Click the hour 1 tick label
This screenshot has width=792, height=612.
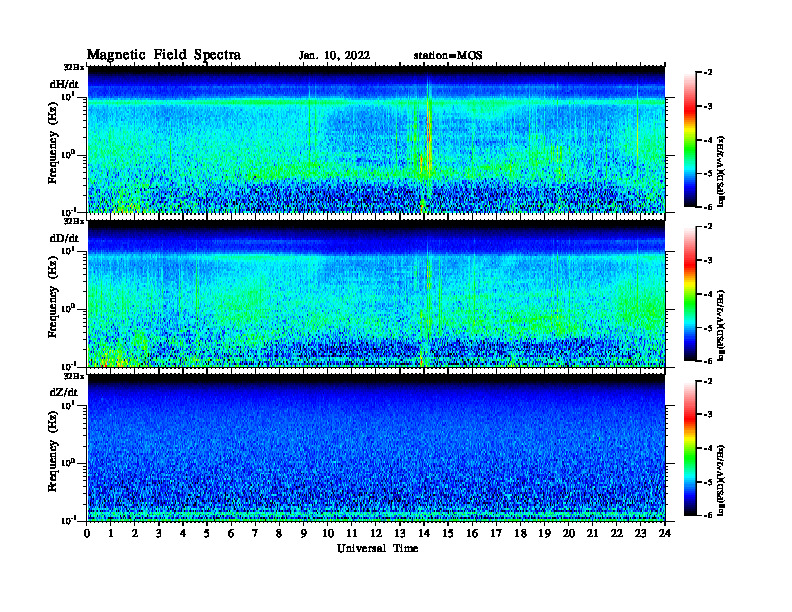tap(111, 533)
